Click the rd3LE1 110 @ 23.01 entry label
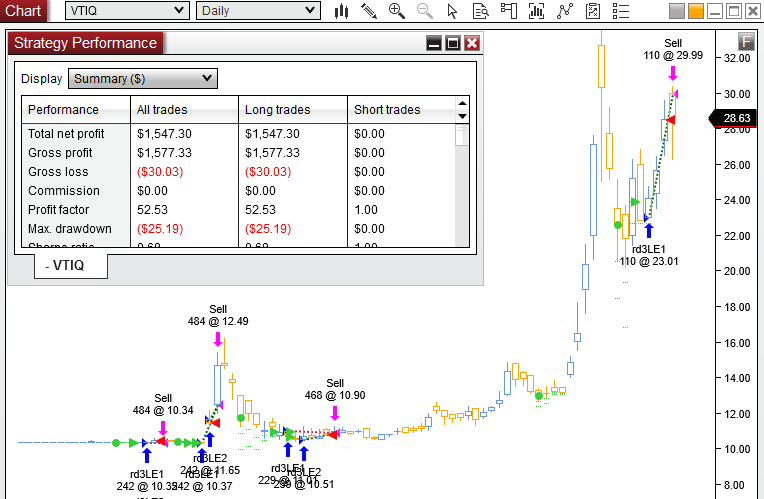 pyautogui.click(x=649, y=255)
